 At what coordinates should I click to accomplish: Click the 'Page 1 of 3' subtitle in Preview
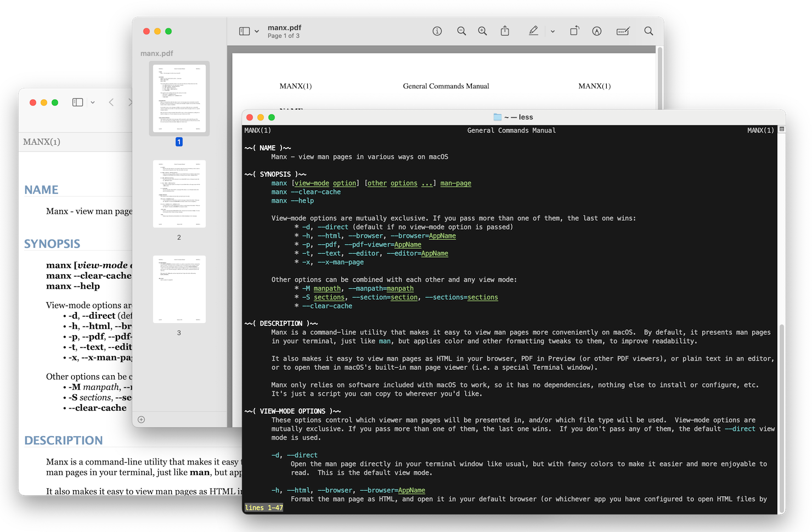(x=284, y=36)
